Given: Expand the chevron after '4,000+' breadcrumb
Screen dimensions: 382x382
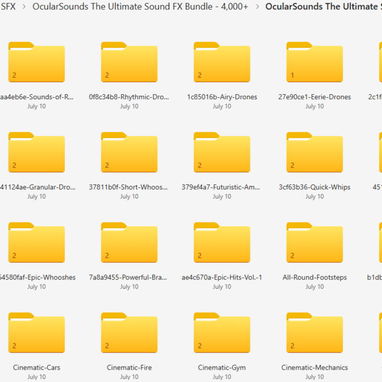Looking at the screenshot, I should [x=257, y=6].
